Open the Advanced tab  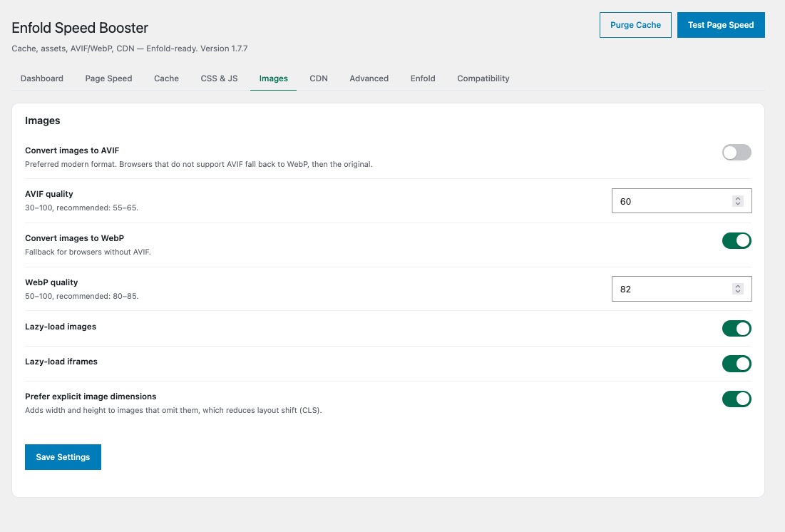click(369, 78)
